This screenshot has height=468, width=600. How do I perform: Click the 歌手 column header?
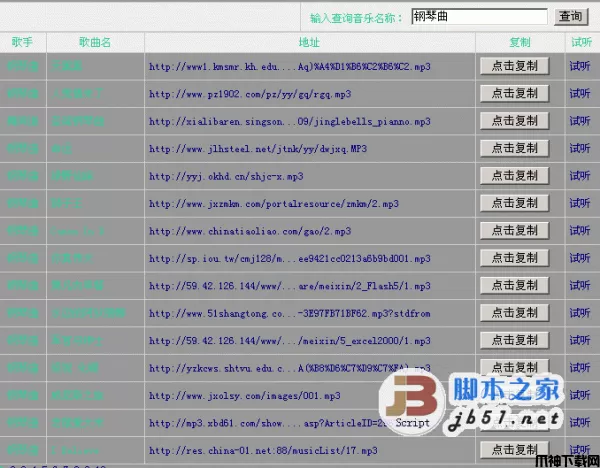click(x=22, y=42)
